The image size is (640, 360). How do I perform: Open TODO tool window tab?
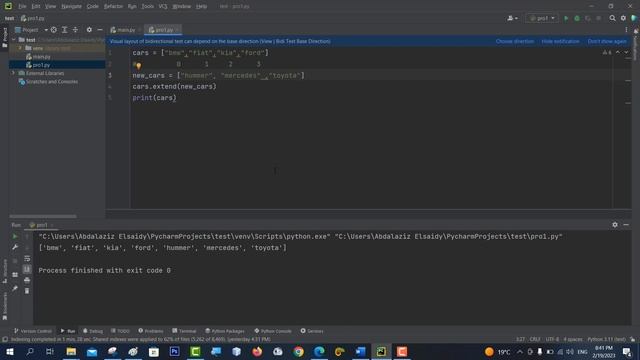pyautogui.click(x=120, y=331)
